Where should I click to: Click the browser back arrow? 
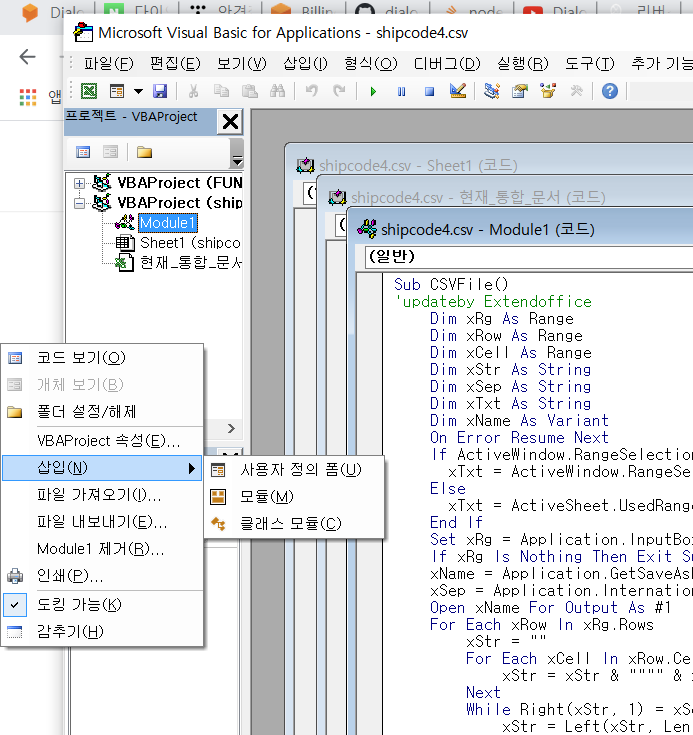pos(27,57)
